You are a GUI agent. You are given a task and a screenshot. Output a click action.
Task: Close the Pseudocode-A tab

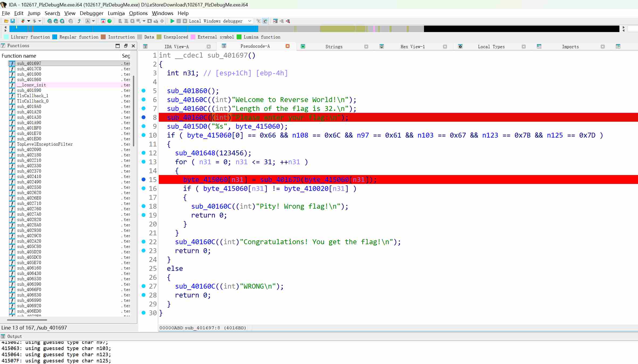[x=288, y=46]
